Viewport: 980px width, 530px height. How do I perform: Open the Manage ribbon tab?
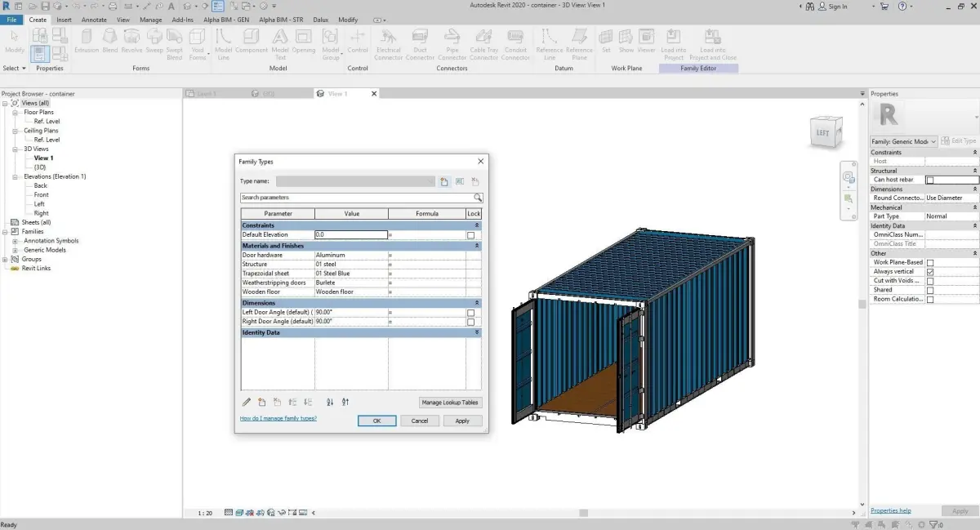(150, 20)
